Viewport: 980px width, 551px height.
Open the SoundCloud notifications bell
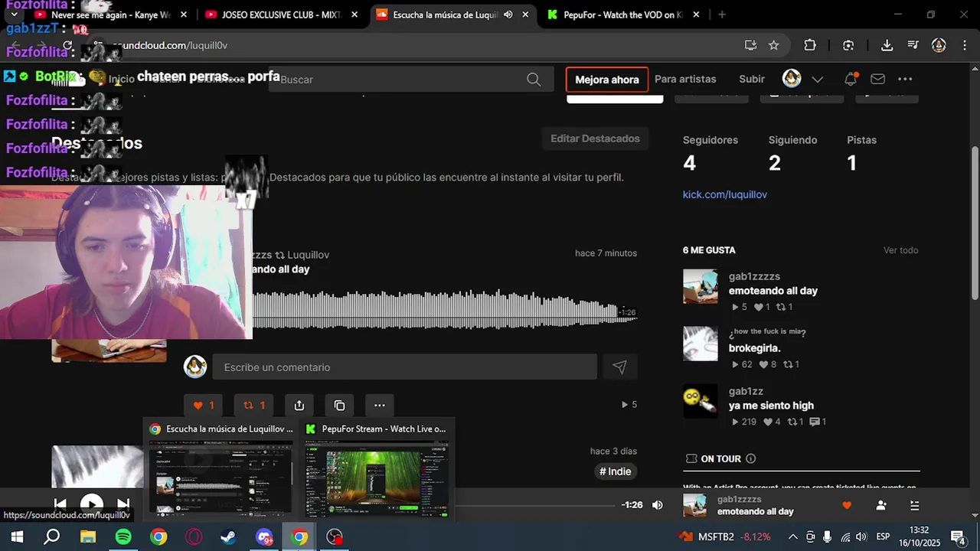[x=850, y=79]
